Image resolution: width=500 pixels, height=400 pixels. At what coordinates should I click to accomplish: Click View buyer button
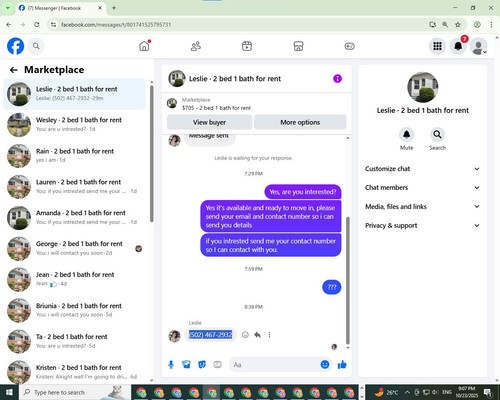click(x=209, y=122)
